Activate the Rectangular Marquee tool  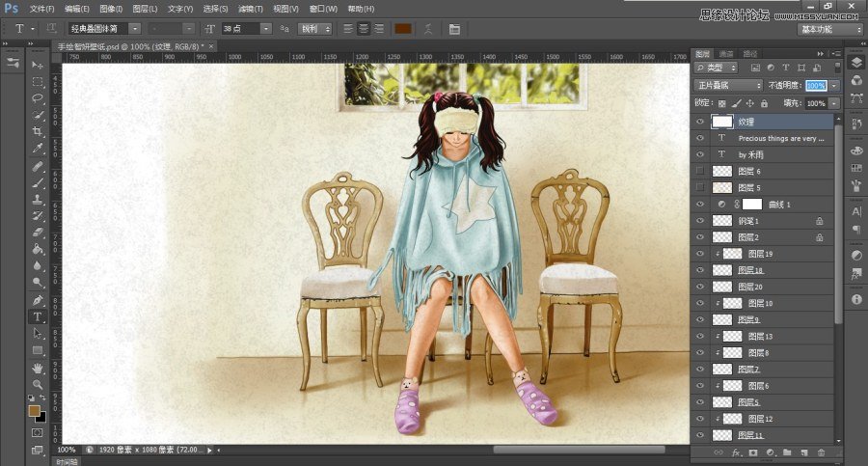click(x=38, y=81)
